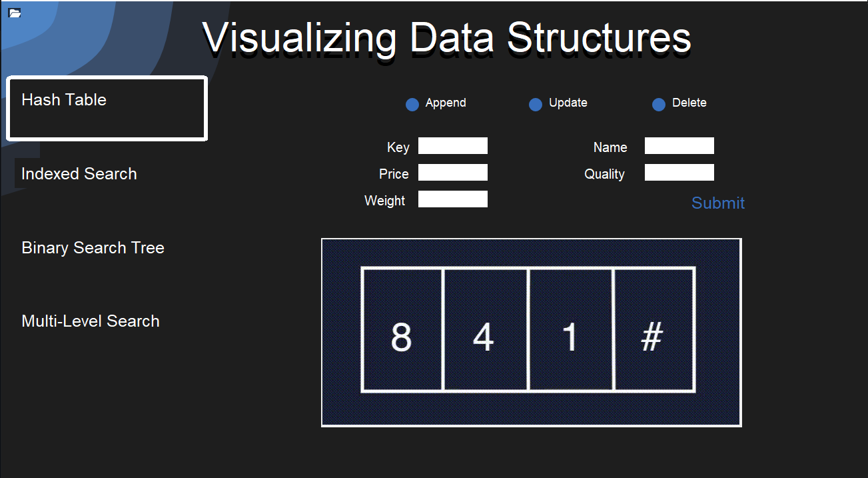The width and height of the screenshot is (868, 478).
Task: Open the Multi-Level Search visualization
Action: pyautogui.click(x=91, y=321)
